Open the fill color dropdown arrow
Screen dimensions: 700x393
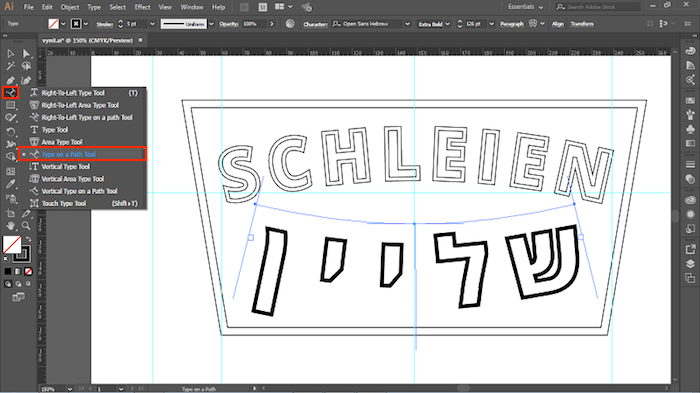(x=63, y=24)
